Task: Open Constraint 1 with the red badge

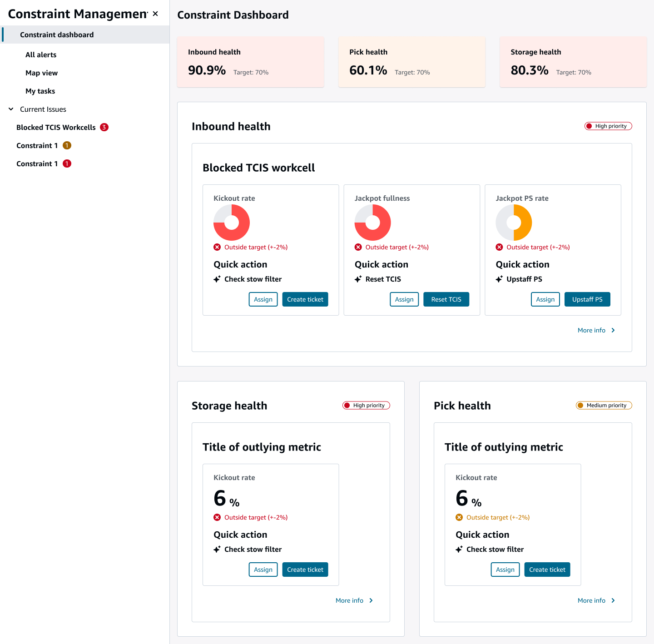Action: coord(37,163)
